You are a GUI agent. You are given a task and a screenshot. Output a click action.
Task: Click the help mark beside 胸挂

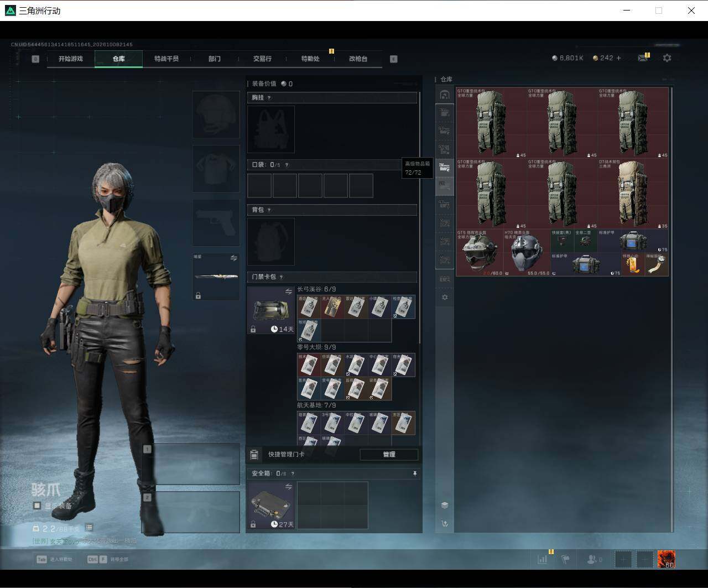coord(269,98)
